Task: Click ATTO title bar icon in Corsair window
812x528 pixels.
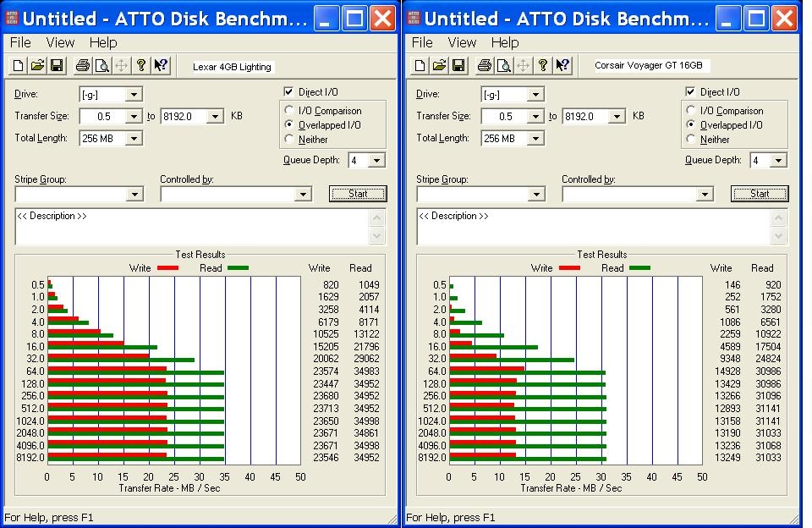Action: [x=414, y=18]
